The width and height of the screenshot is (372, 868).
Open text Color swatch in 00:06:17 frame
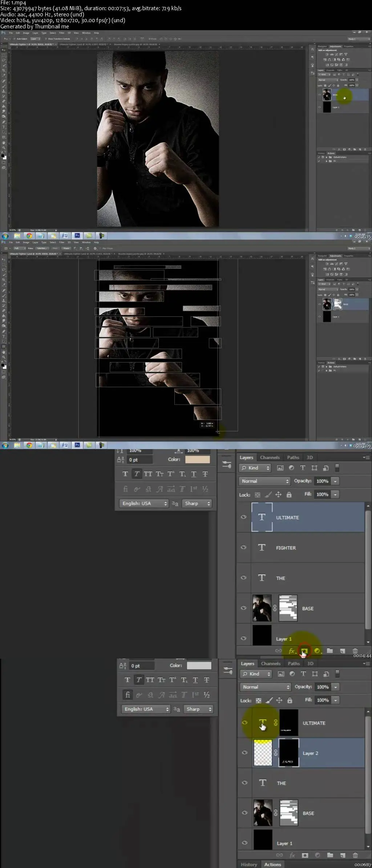click(199, 665)
